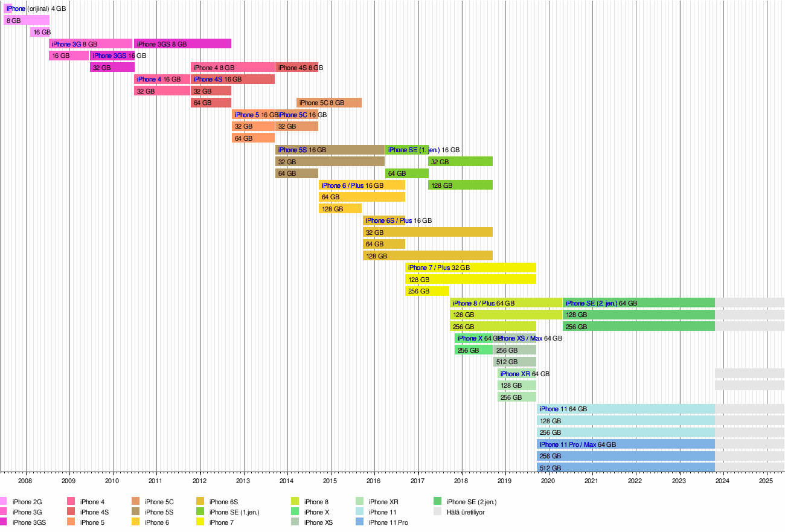
Task: Open the blue iPhone 5C link beside 16 GB
Action: [292, 115]
